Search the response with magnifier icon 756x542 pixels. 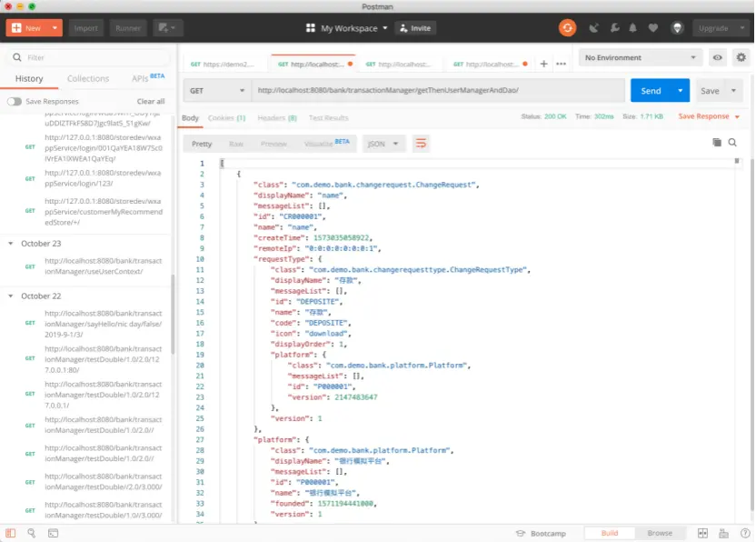732,143
